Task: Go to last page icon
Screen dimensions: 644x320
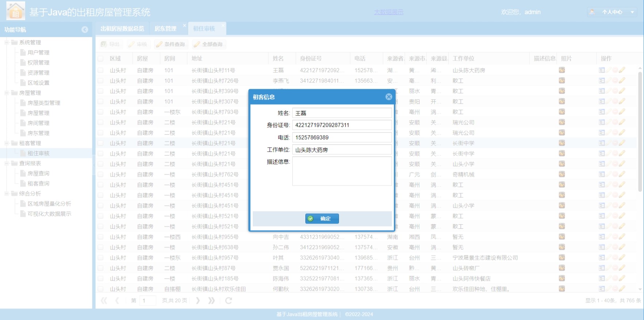Action: click(x=212, y=300)
